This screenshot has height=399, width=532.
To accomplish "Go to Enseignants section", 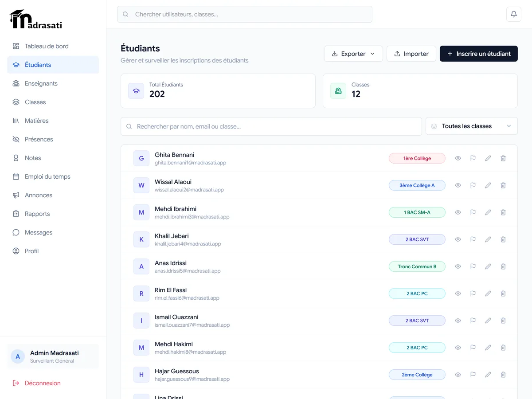I will tap(53, 83).
